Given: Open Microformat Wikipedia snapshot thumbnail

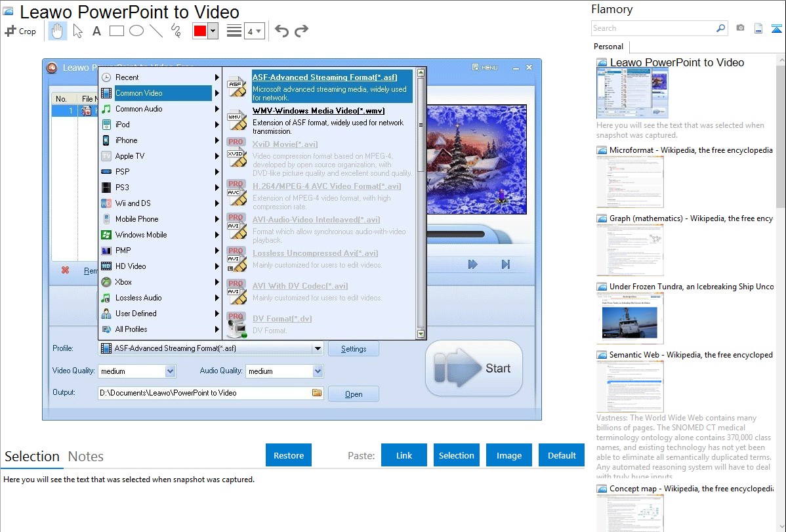Looking at the screenshot, I should (x=630, y=182).
